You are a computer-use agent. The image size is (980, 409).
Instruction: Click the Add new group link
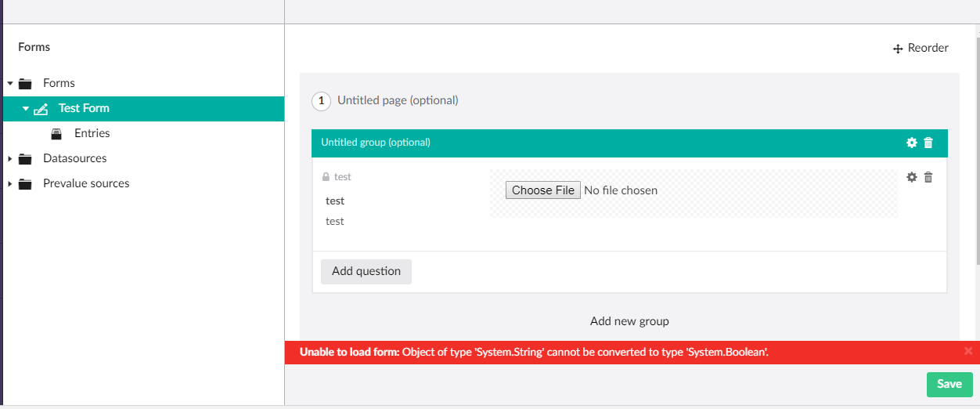(629, 321)
